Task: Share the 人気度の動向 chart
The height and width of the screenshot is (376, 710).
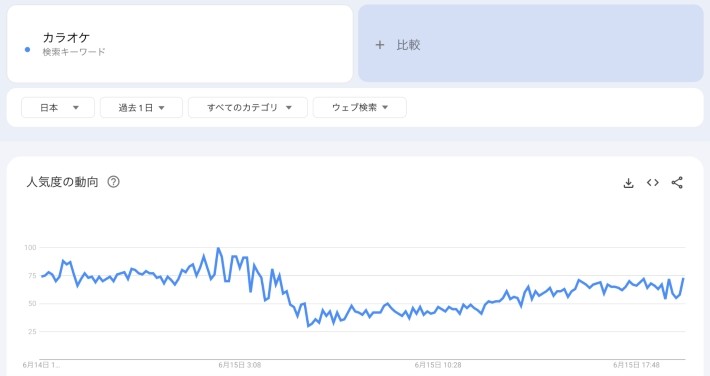Action: (x=677, y=183)
